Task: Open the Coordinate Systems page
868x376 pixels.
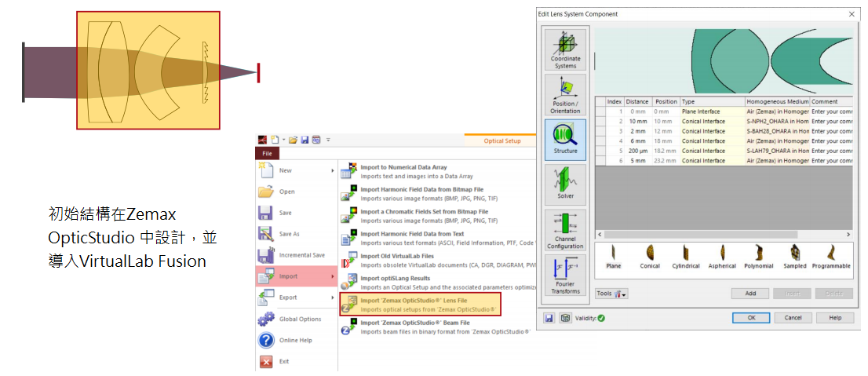Action: [565, 49]
